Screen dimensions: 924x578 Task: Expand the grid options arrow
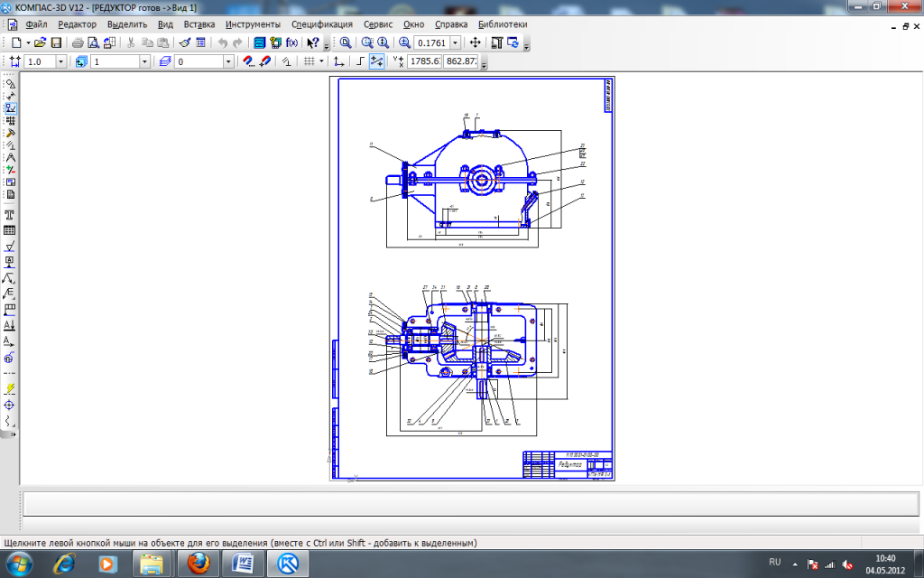(x=321, y=61)
